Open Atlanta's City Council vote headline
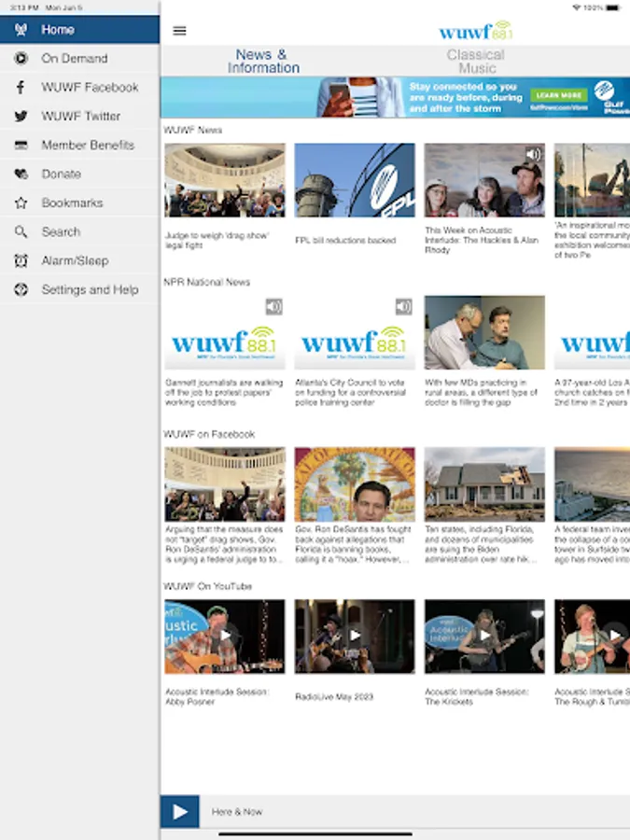The width and height of the screenshot is (630, 840). pyautogui.click(x=350, y=392)
